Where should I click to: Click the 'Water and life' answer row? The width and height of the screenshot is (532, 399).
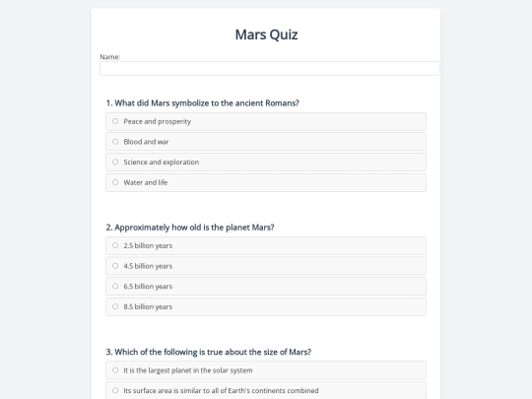coord(266,182)
